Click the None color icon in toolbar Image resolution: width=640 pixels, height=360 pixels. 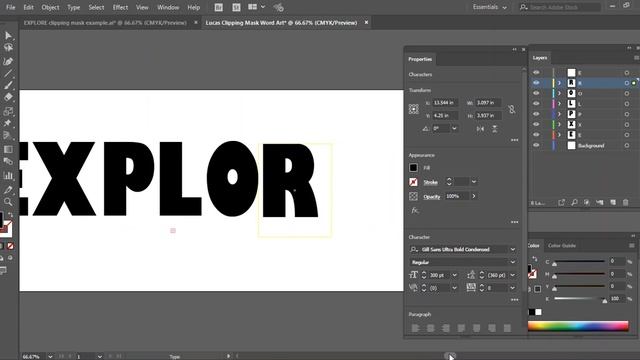tap(11, 246)
